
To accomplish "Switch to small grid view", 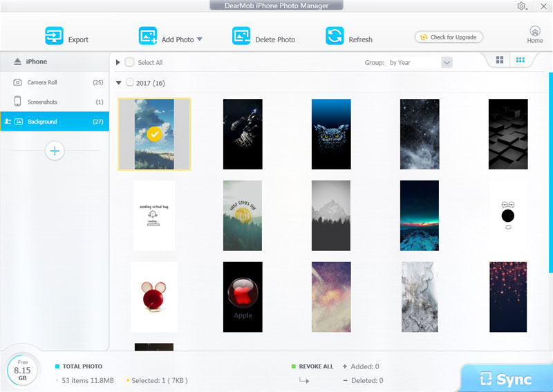I will 520,61.
